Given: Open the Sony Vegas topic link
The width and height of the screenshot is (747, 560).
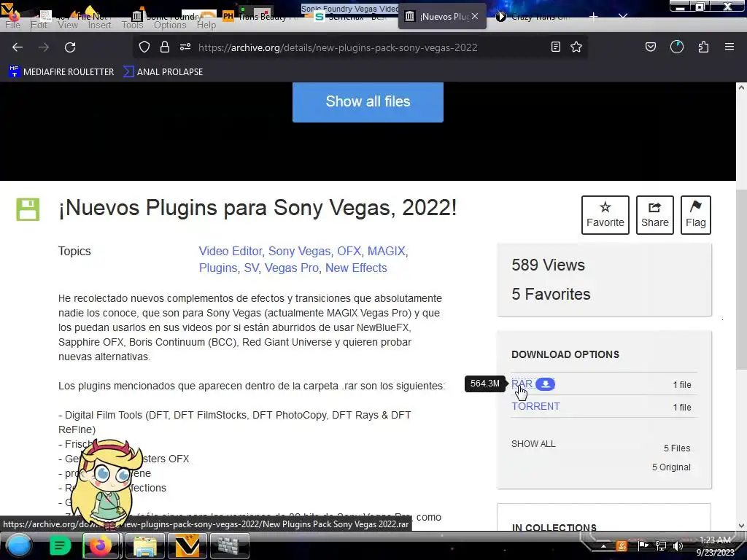Looking at the screenshot, I should point(299,251).
